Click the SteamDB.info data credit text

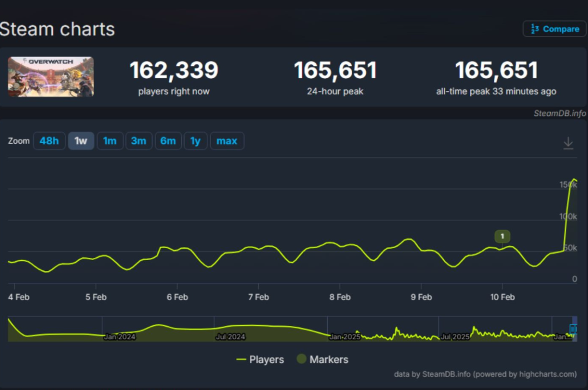pos(485,374)
